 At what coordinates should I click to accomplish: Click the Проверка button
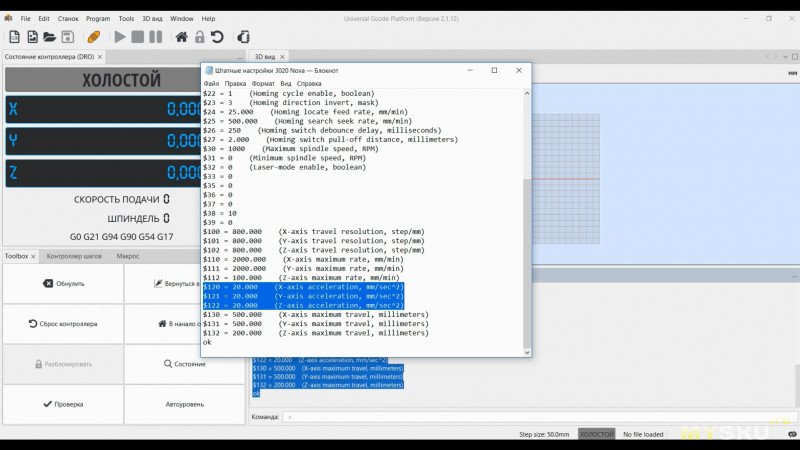pos(63,404)
